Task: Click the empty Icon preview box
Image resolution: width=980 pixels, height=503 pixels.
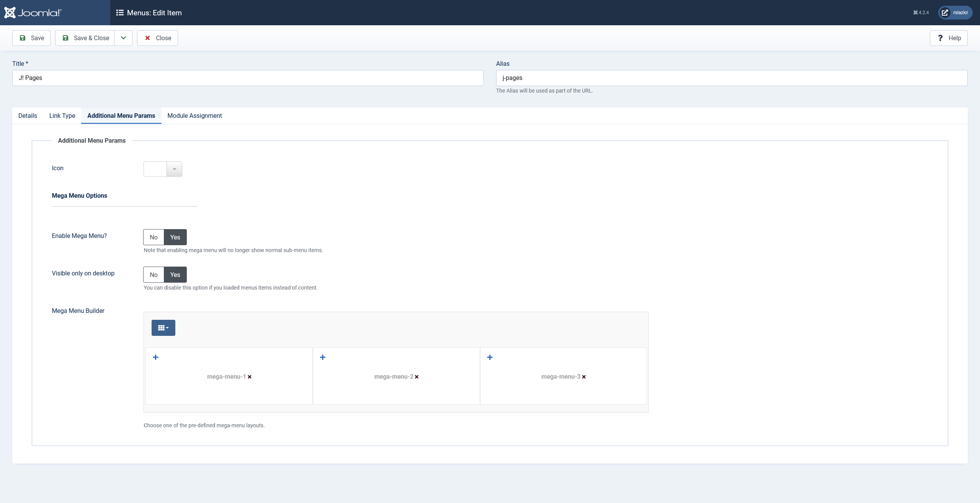Action: 155,169
